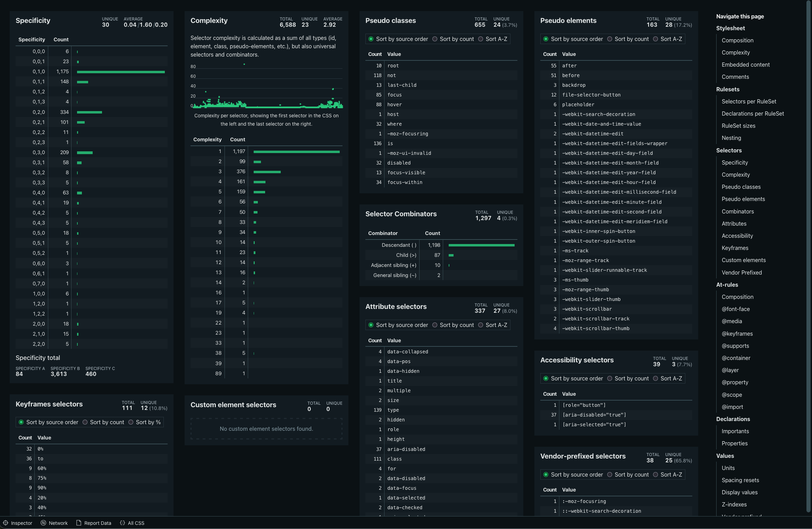Click the '[role="button"]' accessibility row

[x=616, y=405]
